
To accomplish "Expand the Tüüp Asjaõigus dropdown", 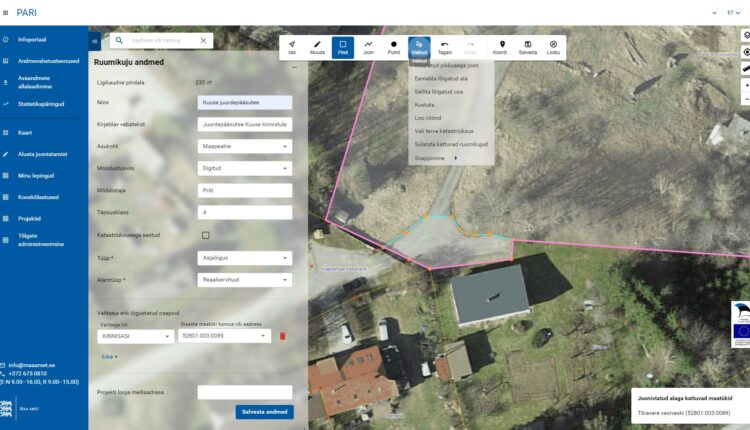I will coord(244,258).
